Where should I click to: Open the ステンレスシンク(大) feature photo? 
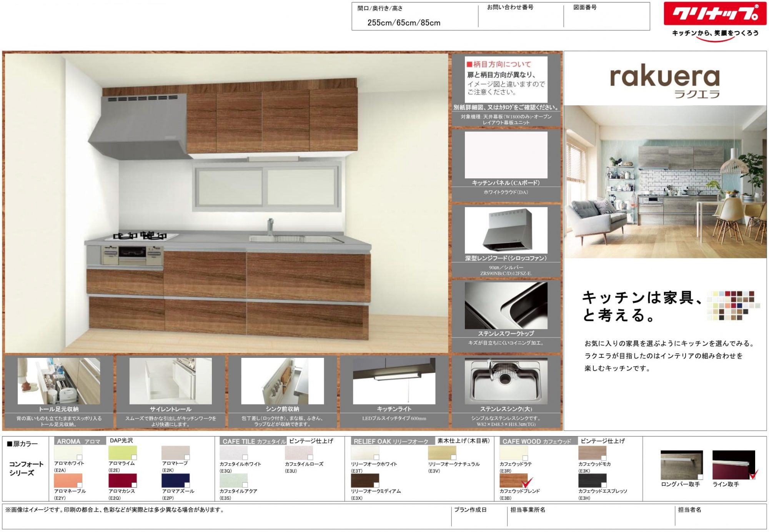[x=506, y=381]
